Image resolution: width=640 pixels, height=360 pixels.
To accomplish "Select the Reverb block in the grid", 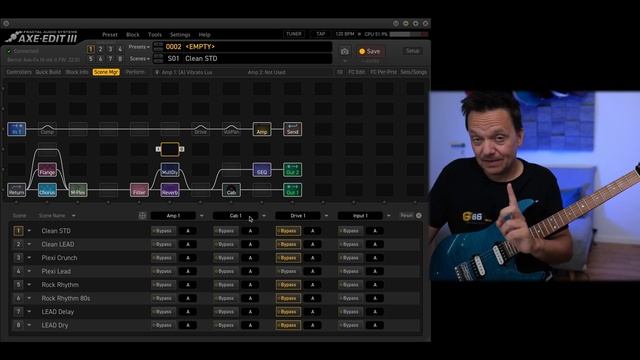I will [170, 190].
